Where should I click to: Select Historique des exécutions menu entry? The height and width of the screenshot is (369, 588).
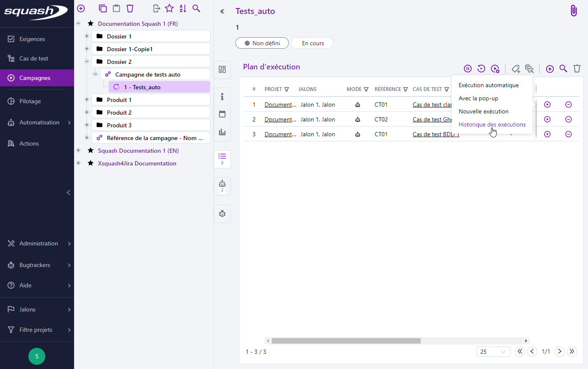[x=492, y=124]
